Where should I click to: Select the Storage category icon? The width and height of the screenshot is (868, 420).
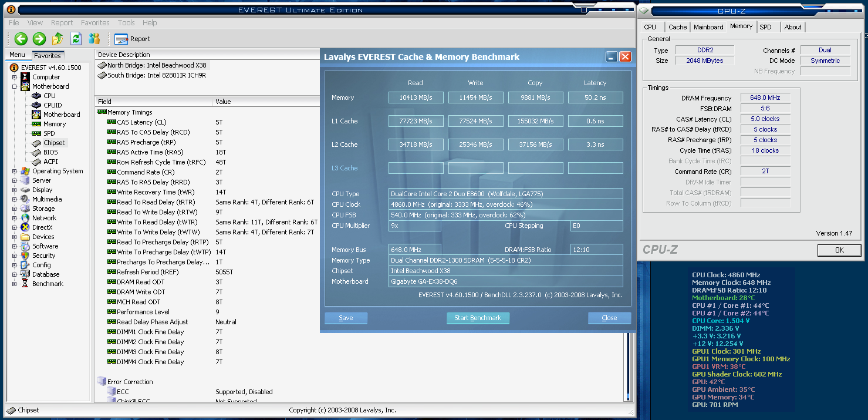[25, 209]
